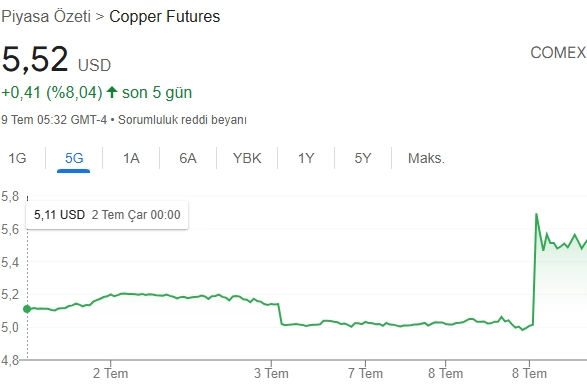Switch chart to 1A range
Image resolution: width=587 pixels, height=391 pixels.
point(131,158)
